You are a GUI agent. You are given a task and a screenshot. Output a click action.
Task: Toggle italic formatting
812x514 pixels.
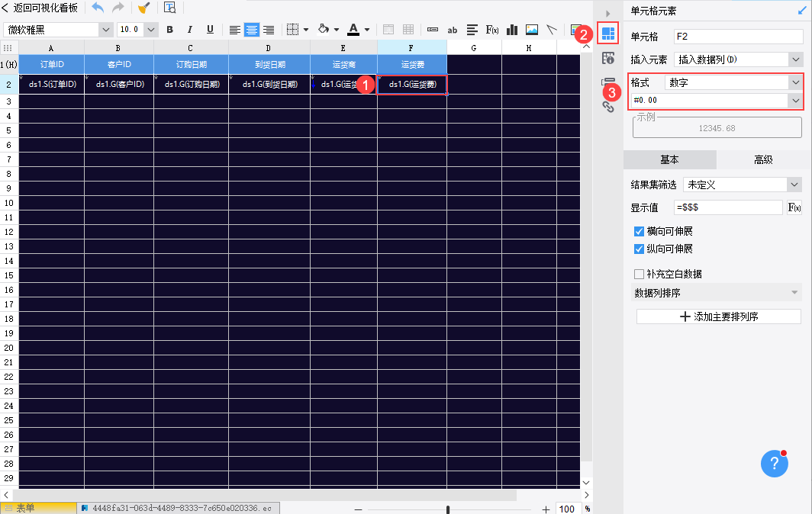pyautogui.click(x=189, y=30)
